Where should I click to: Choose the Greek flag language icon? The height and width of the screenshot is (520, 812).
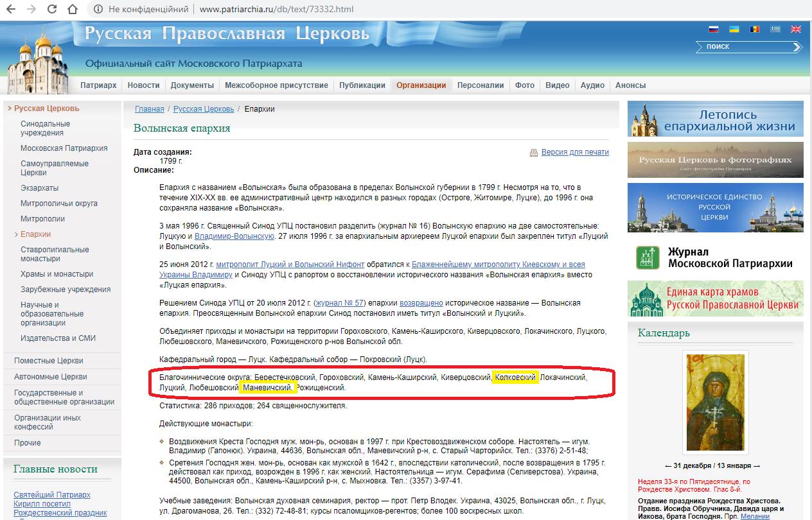(775, 30)
